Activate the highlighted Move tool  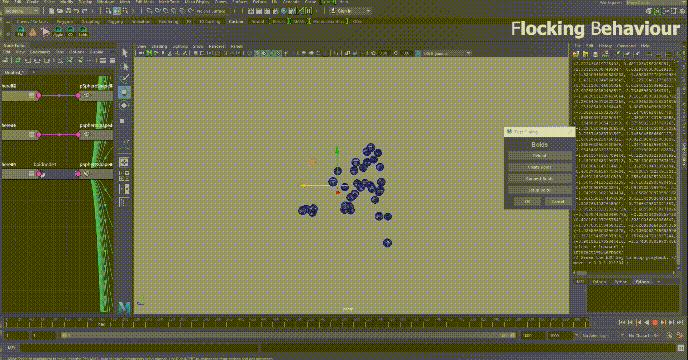(x=124, y=92)
